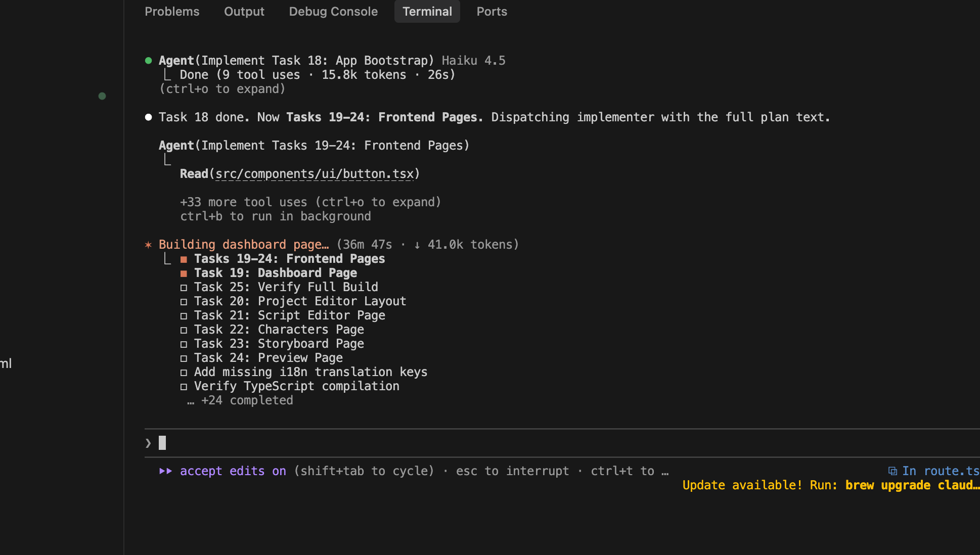This screenshot has height=555, width=980.
Task: Click the orange square for Task 19
Action: 184,273
